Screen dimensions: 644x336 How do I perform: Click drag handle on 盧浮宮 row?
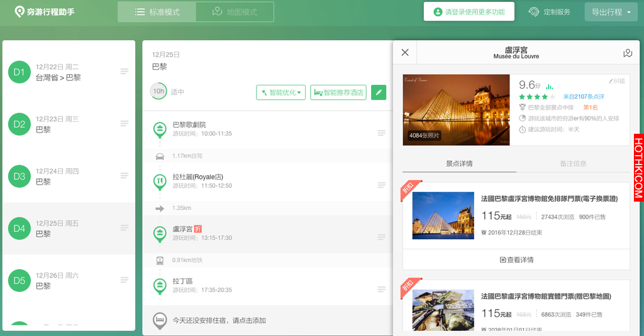(x=382, y=237)
